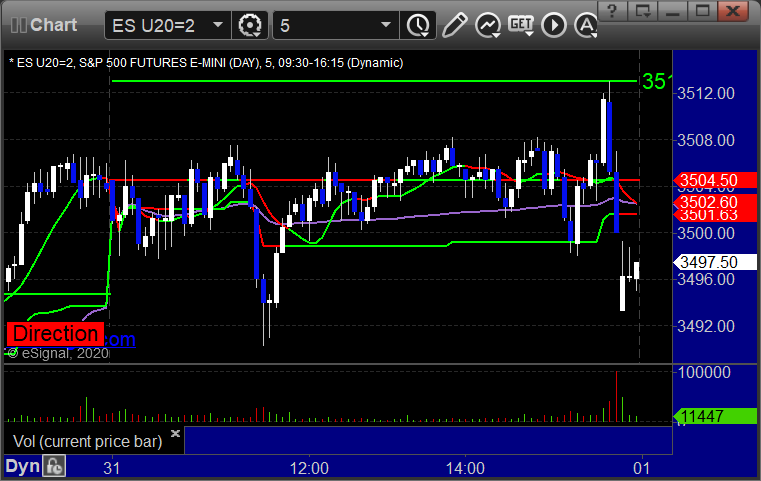This screenshot has height=481, width=761.
Task: Click the Dyn label in bottom bar
Action: tap(22, 466)
